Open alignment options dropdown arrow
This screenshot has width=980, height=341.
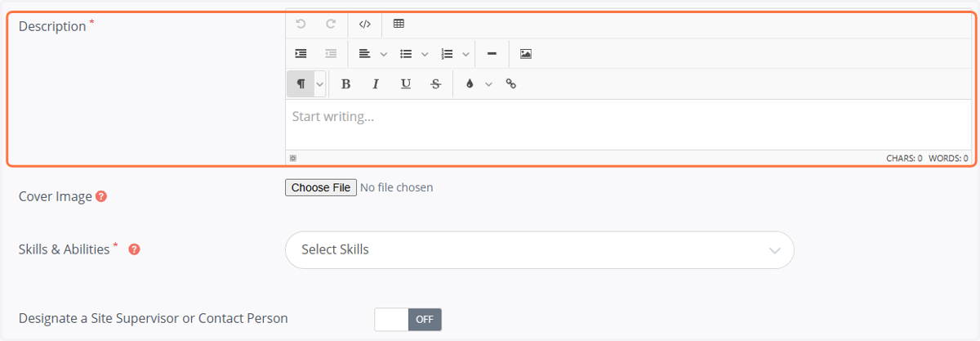pyautogui.click(x=383, y=54)
